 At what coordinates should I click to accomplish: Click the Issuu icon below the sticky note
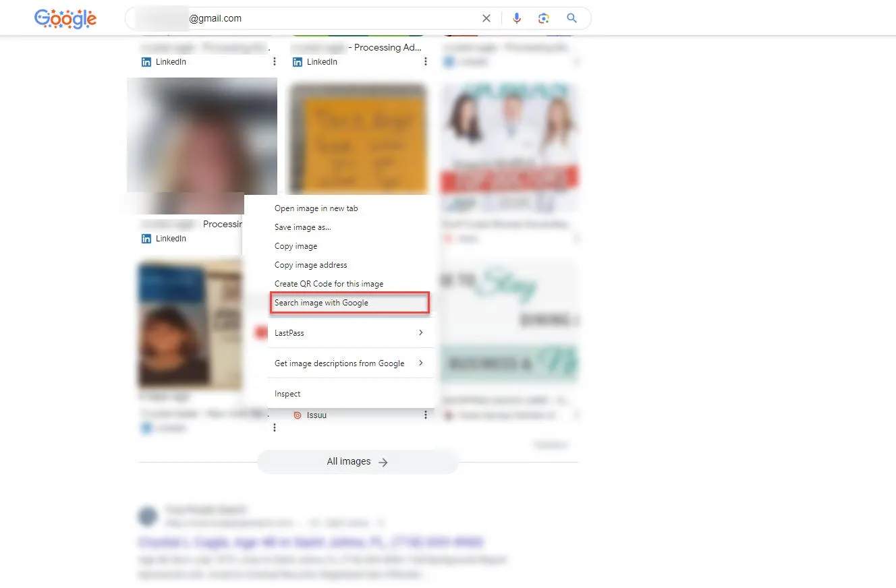298,415
